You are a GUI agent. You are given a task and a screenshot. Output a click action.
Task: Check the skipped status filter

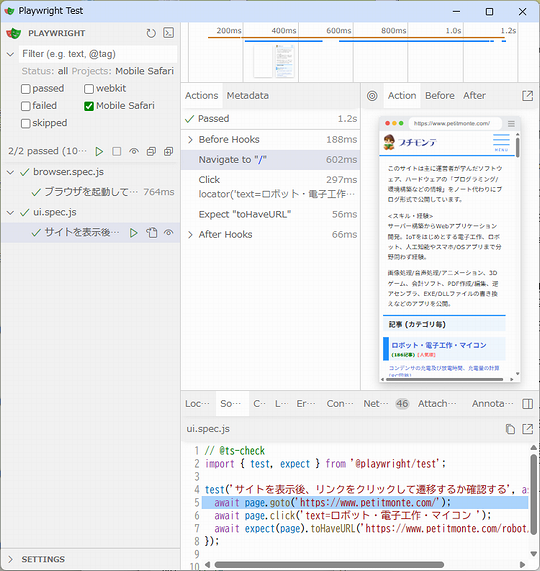(x=25, y=123)
